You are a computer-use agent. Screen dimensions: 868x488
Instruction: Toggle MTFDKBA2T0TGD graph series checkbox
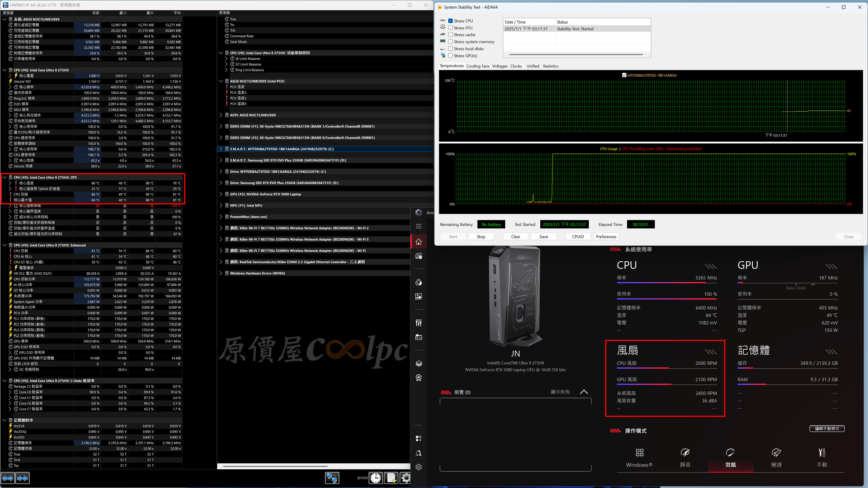(624, 75)
